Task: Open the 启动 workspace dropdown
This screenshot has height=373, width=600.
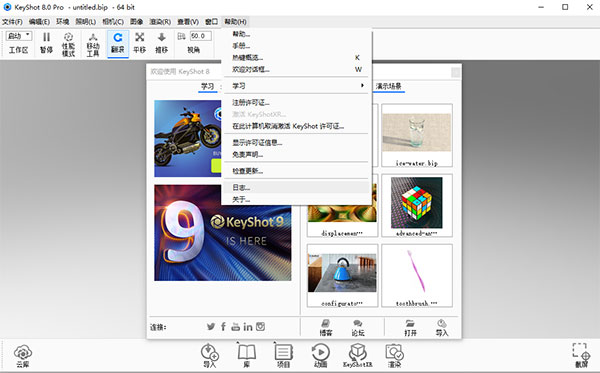Action: 19,36
